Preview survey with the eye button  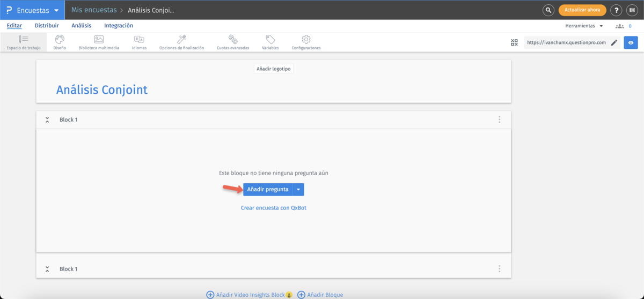click(x=631, y=42)
